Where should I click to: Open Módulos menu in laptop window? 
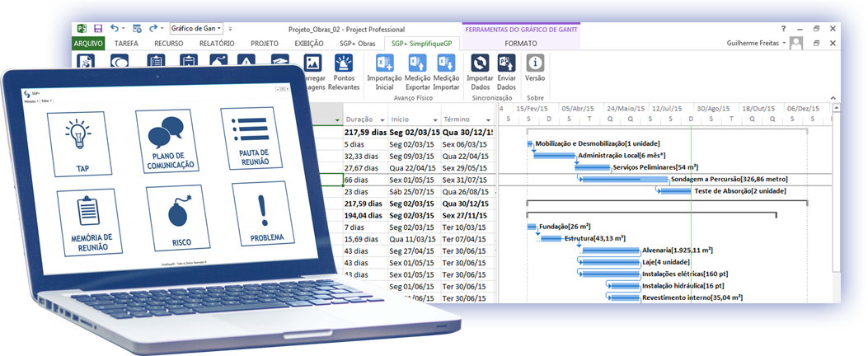[x=30, y=102]
